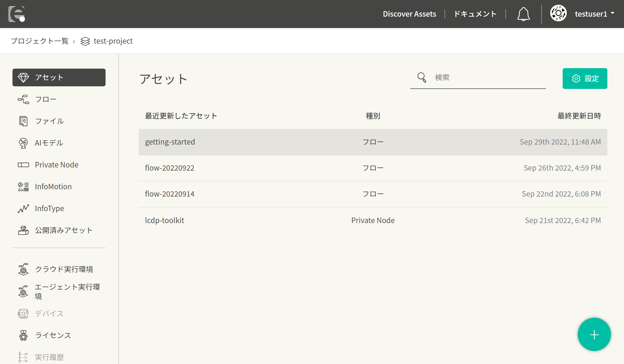624x364 pixels.
Task: Click the 実行履歴 list icon
Action: pos(23,357)
